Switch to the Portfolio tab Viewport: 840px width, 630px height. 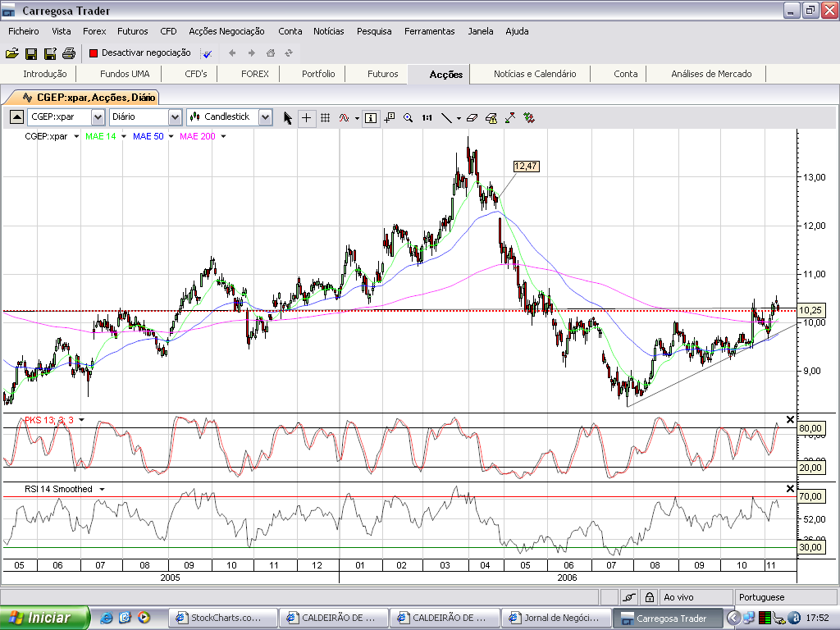point(318,74)
